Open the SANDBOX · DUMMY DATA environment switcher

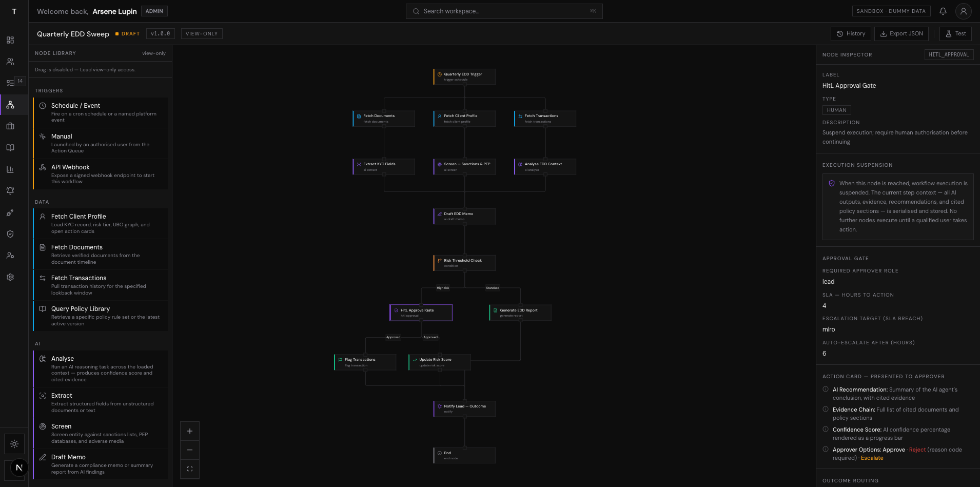(891, 11)
